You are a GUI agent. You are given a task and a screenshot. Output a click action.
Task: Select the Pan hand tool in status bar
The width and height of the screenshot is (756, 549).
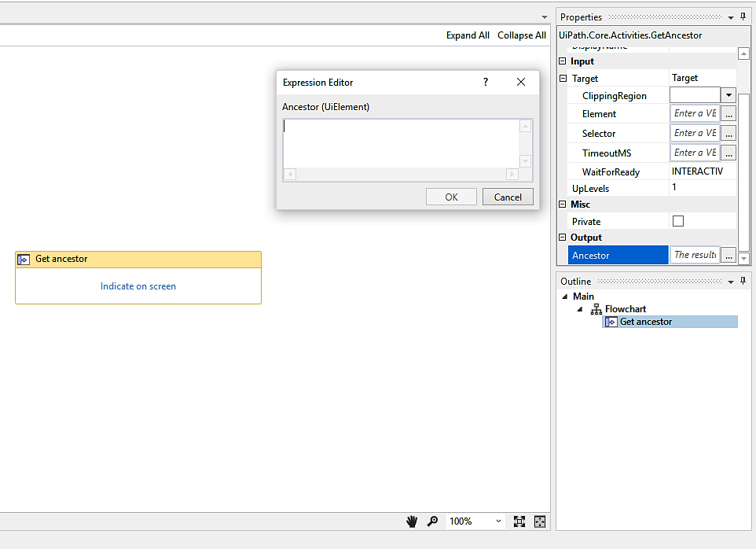coord(412,521)
